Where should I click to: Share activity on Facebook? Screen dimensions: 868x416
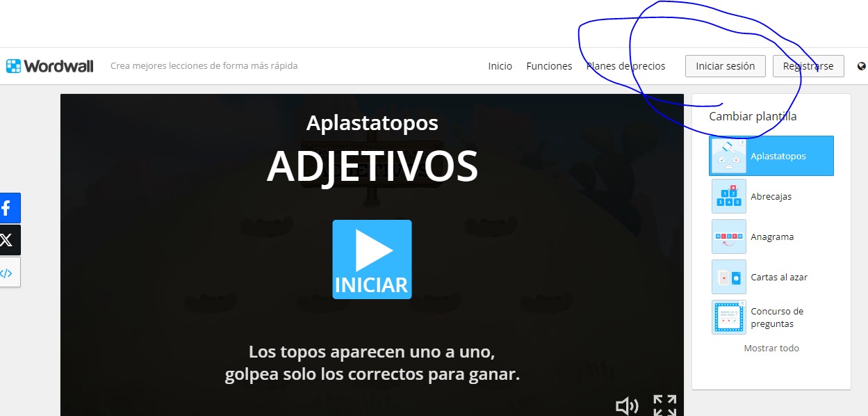8,208
